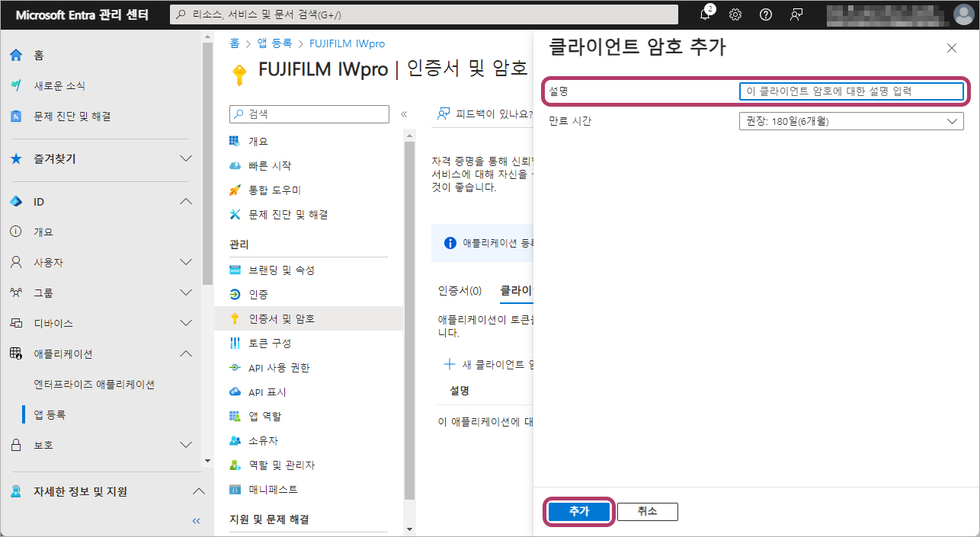Screen dimensions: 980x537
Task: Click the 새로운 소식 icon
Action: pyautogui.click(x=16, y=86)
